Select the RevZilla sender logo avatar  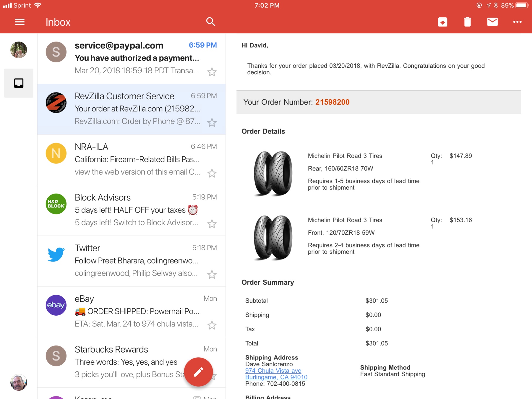[x=56, y=103]
